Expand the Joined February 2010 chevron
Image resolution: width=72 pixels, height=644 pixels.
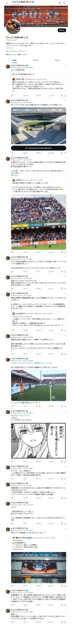[x=25, y=51]
